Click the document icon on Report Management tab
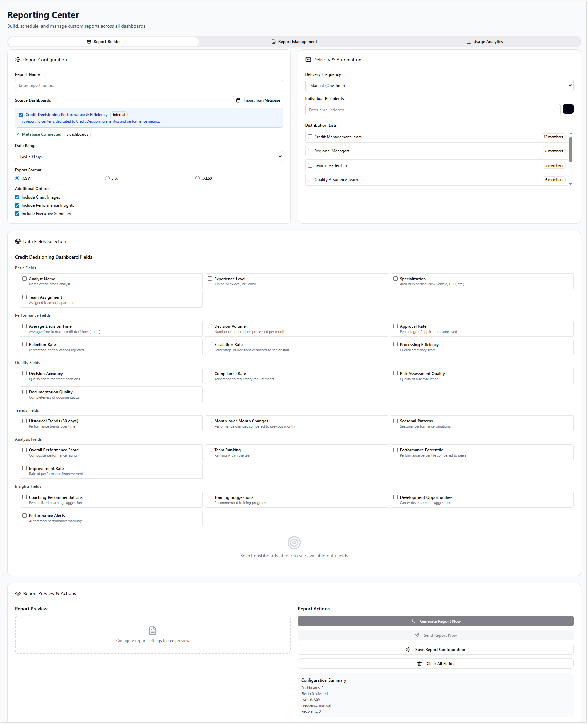The width and height of the screenshot is (588, 724). 273,42
